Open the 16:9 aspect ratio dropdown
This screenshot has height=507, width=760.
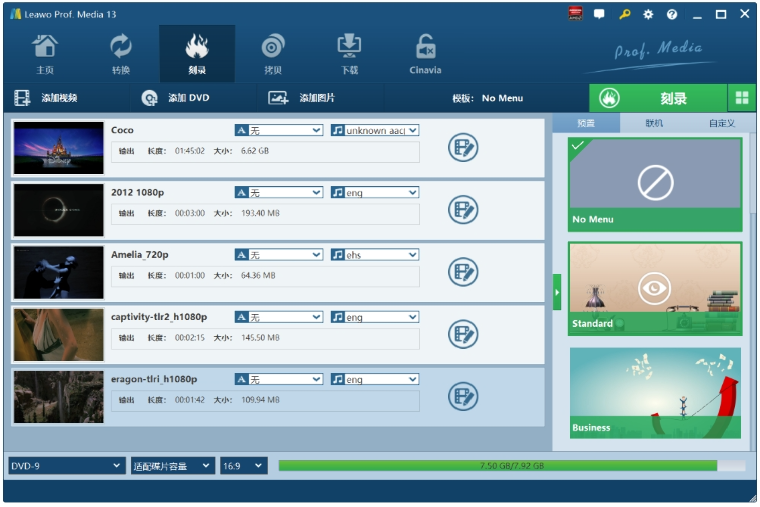click(243, 466)
